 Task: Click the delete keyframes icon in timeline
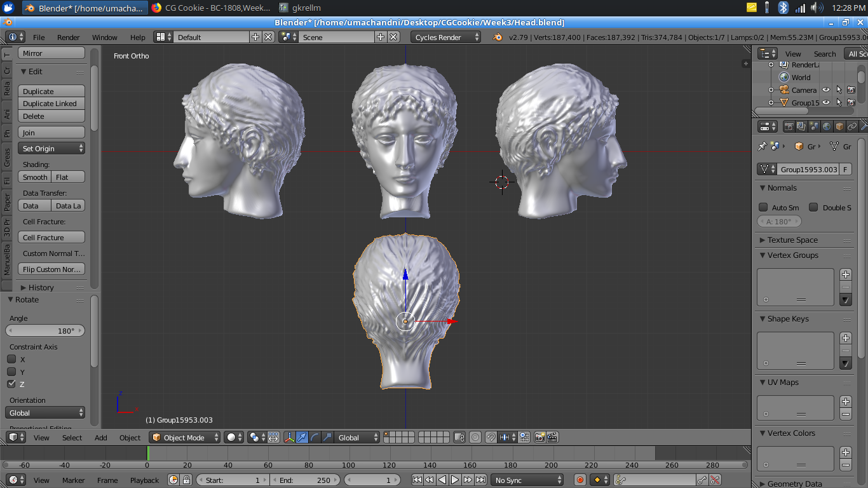(715, 480)
